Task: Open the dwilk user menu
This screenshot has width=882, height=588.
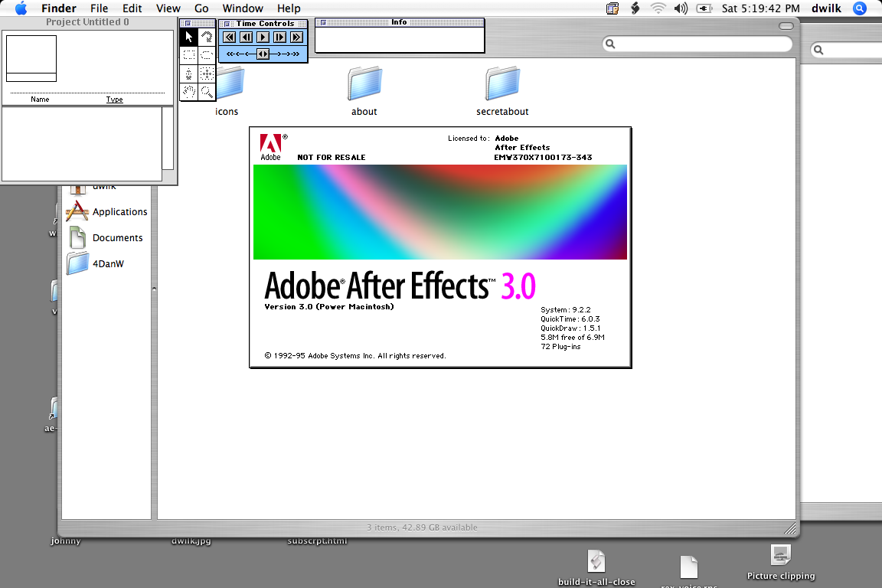Action: pos(826,8)
